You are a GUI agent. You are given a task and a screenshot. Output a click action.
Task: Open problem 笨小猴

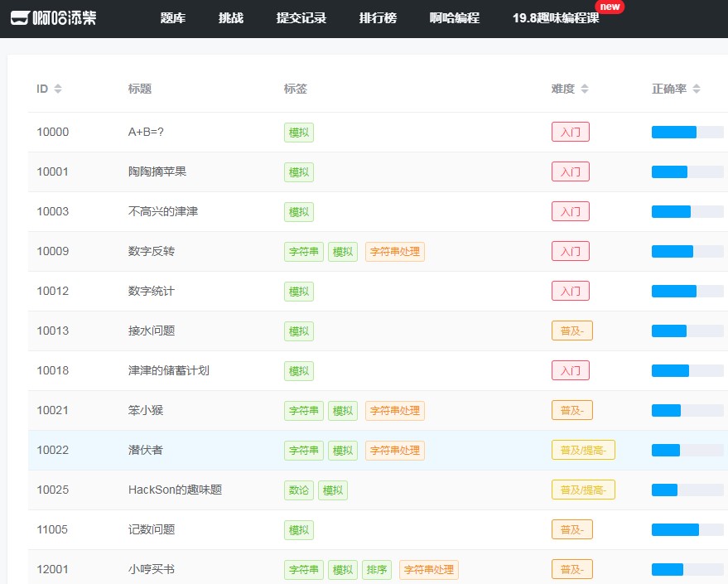point(145,410)
